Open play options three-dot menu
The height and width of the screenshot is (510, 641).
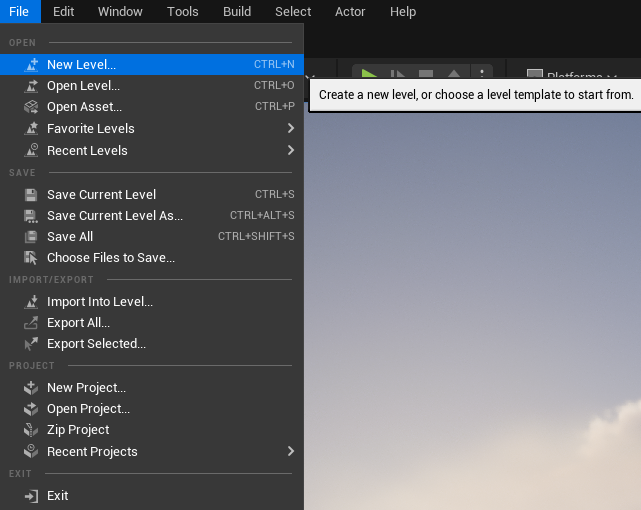(x=482, y=73)
